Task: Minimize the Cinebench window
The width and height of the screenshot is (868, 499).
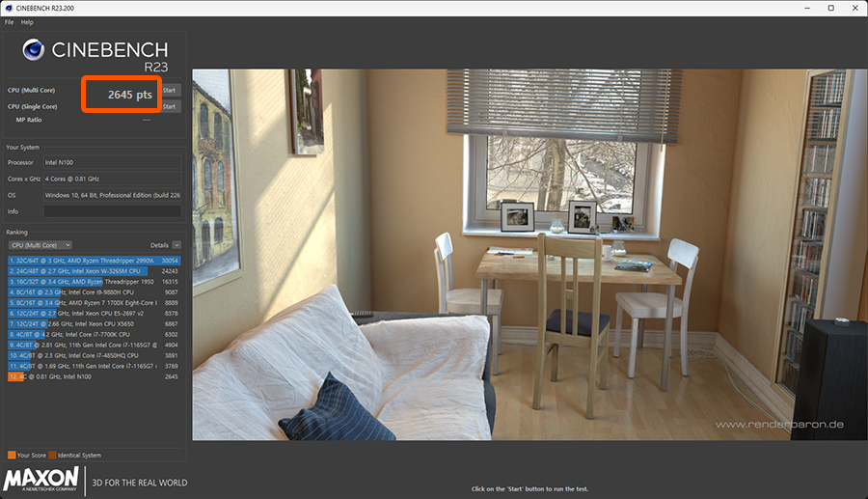Action: tap(807, 8)
